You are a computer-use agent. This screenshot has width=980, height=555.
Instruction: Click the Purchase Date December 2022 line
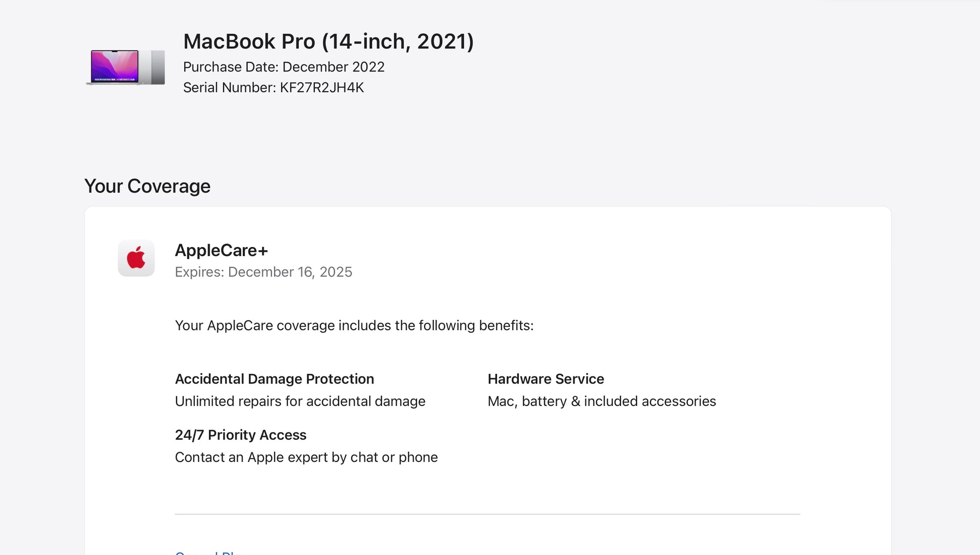[284, 67]
